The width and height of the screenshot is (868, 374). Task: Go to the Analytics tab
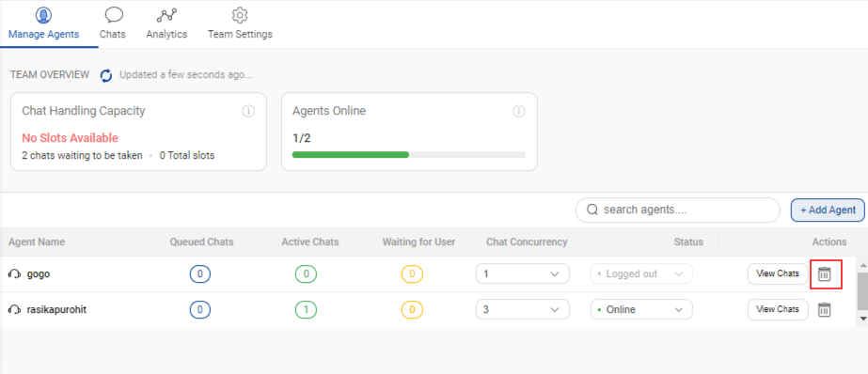(166, 23)
